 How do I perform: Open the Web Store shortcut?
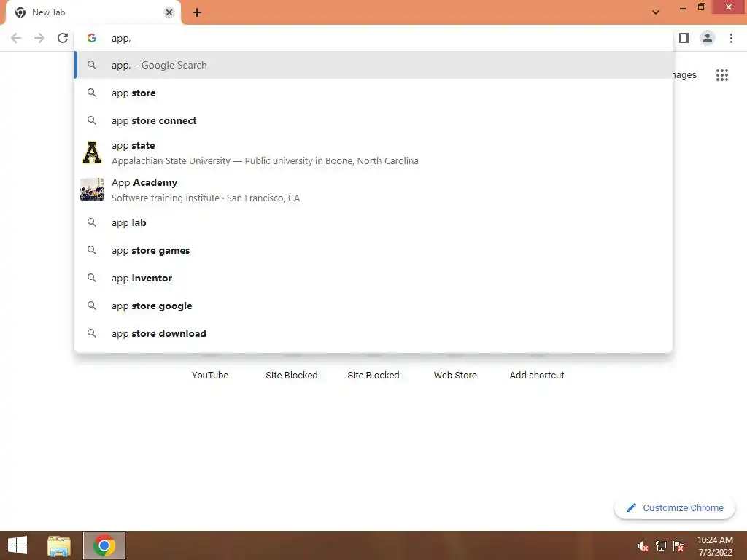[455, 375]
